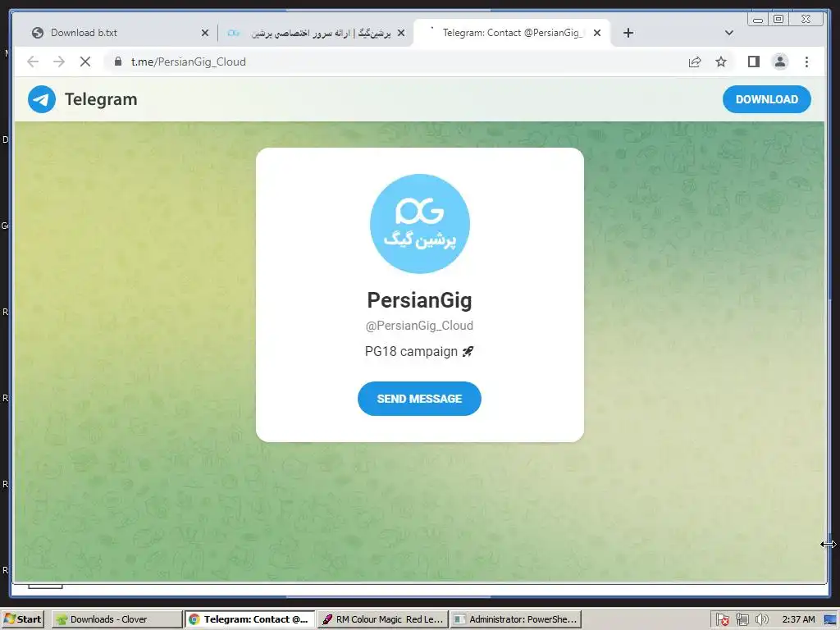The height and width of the screenshot is (630, 840).
Task: Click the red-flag action center tray icon
Action: (x=722, y=619)
